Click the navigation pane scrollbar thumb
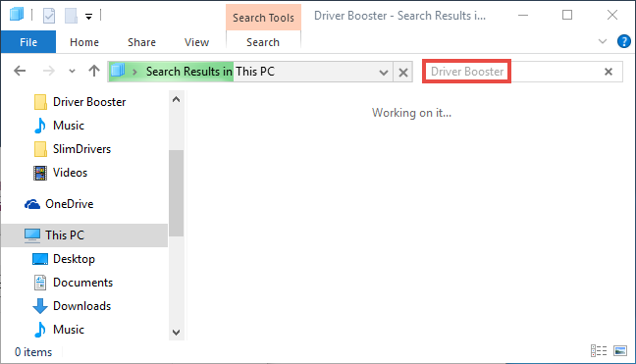636x364 pixels. (176, 193)
